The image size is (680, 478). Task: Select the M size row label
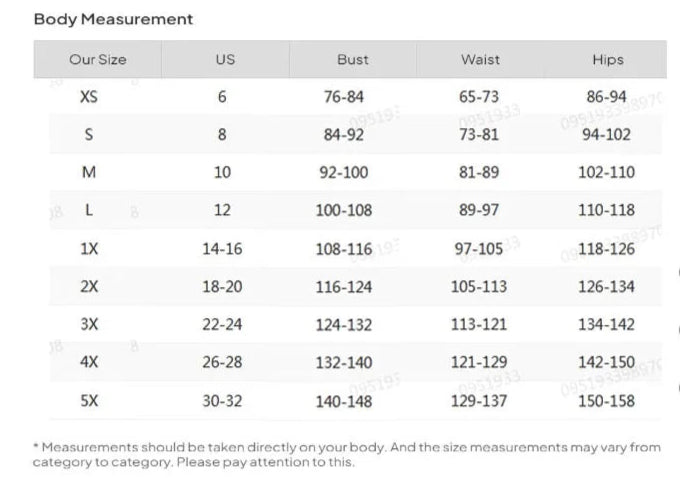tap(89, 173)
